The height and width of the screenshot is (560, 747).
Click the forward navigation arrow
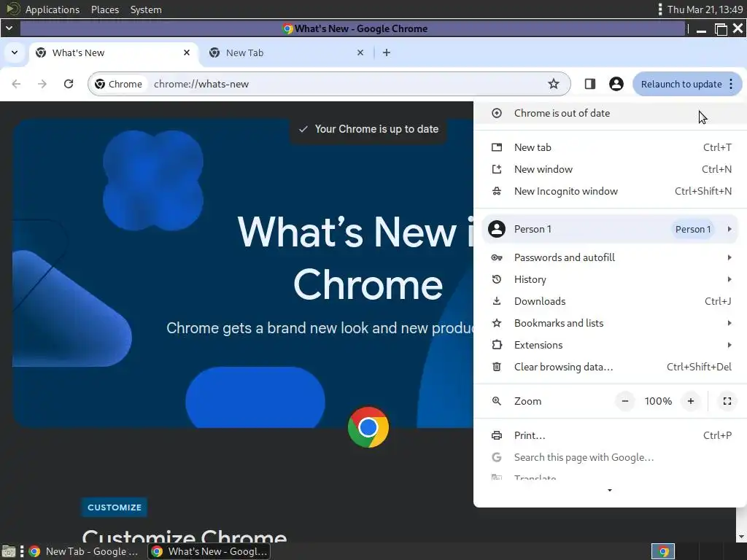pyautogui.click(x=42, y=84)
